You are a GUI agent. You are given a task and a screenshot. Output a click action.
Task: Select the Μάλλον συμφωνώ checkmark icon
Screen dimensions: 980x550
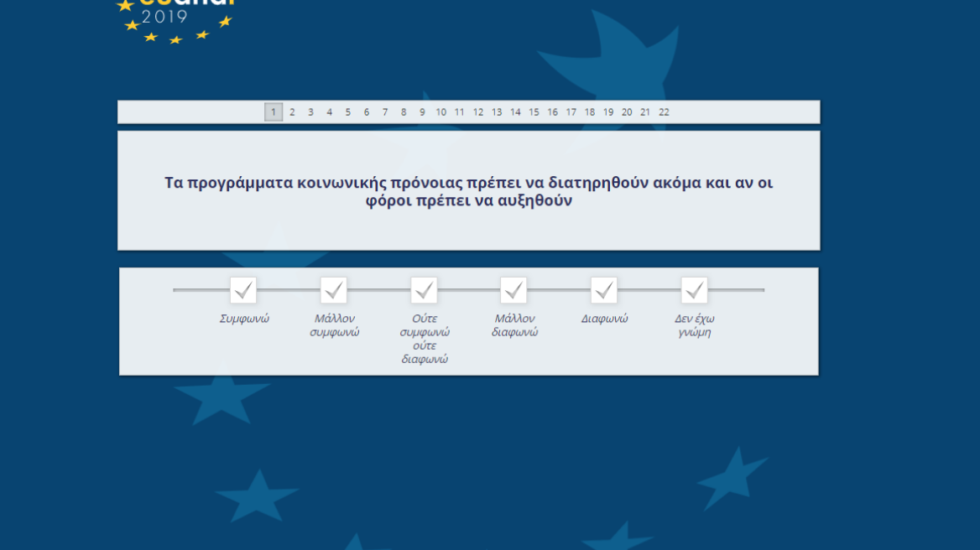[333, 290]
